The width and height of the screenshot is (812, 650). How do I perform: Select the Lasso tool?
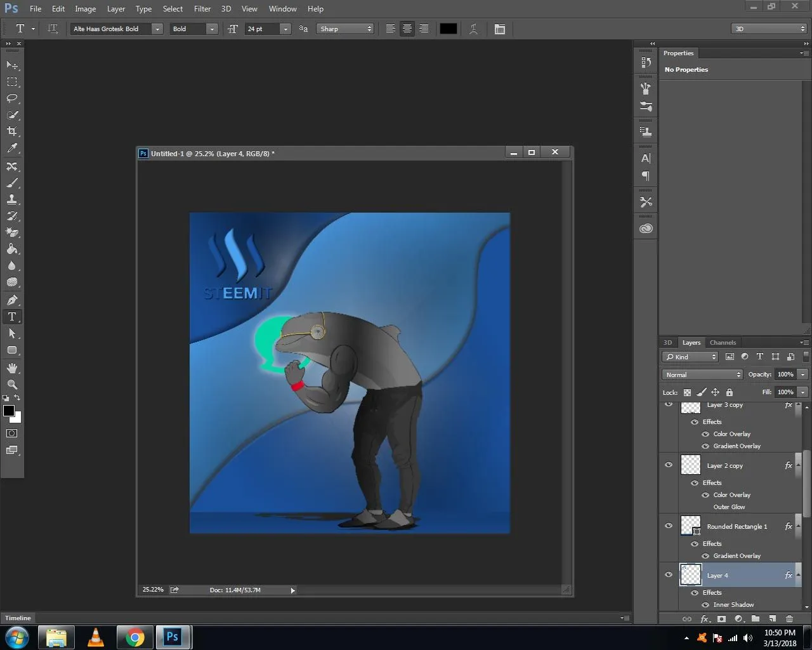(x=12, y=98)
